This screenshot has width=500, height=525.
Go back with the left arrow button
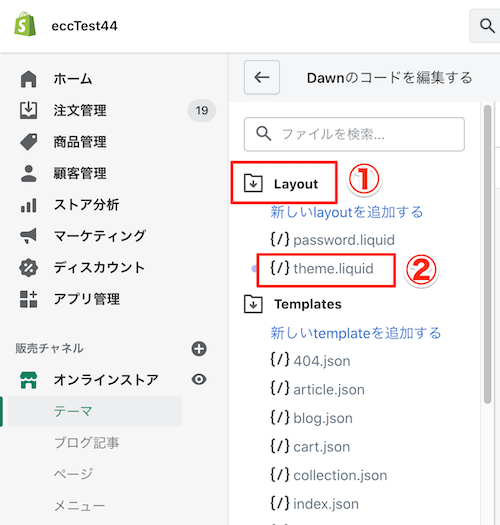tap(262, 77)
